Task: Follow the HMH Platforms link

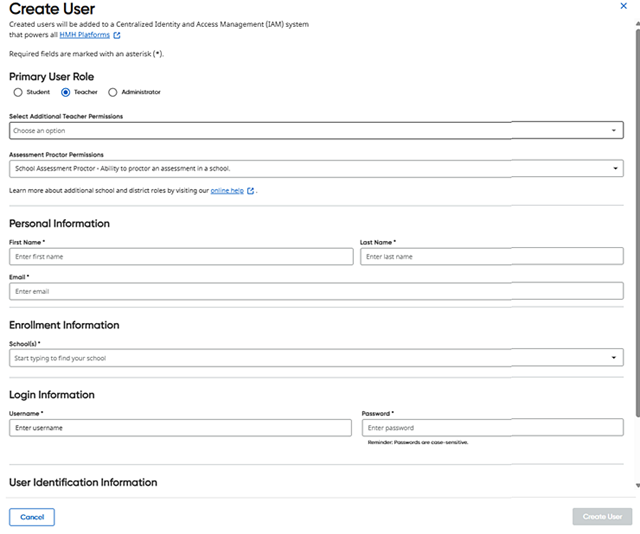Action: click(84, 35)
